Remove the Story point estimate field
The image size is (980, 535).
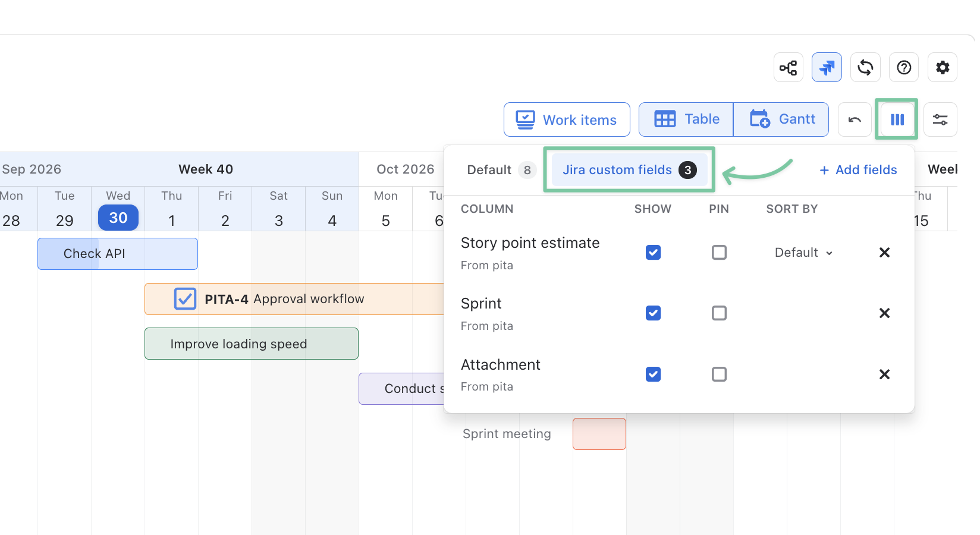[x=884, y=253]
